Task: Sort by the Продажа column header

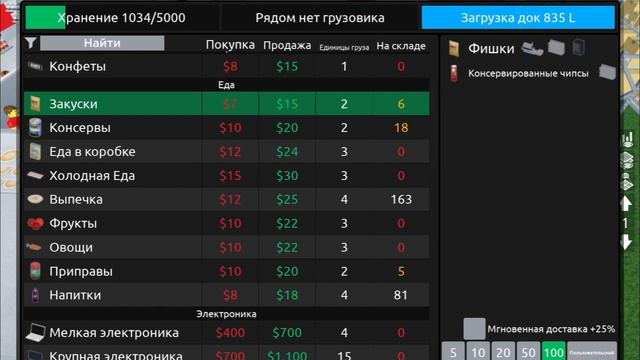Action: 287,45
